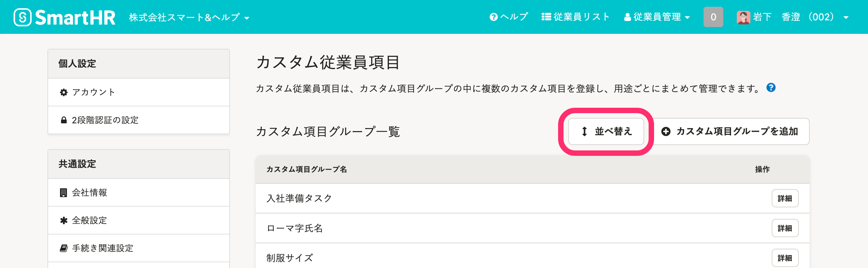Open 2段階認証の設定 lock item

139,120
